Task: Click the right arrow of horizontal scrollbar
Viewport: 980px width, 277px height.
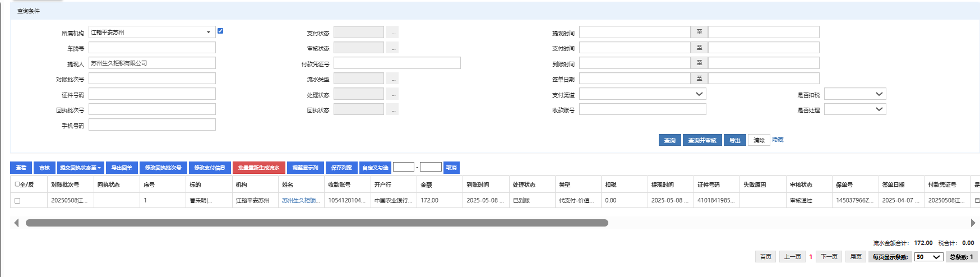Action: (973, 223)
